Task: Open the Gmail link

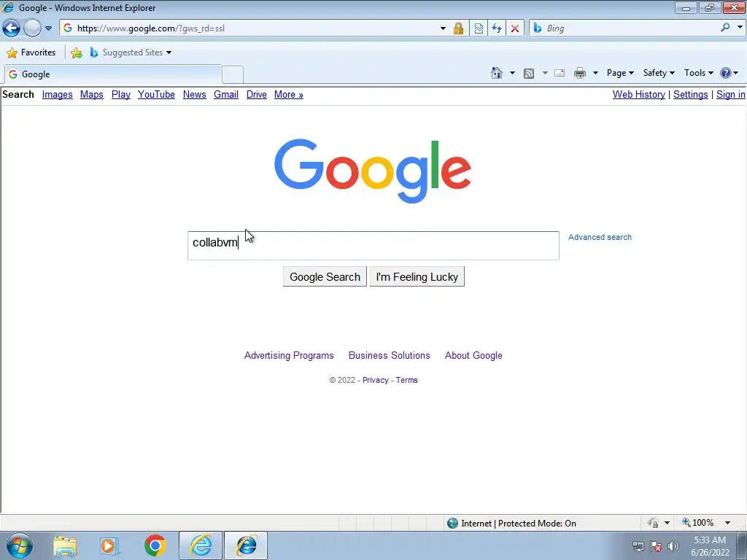Action: point(226,94)
